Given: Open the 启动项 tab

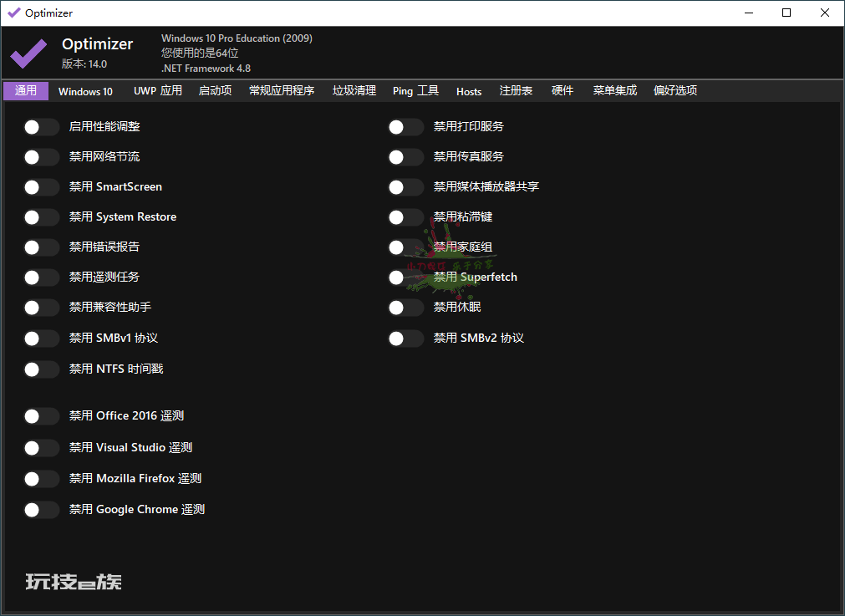Looking at the screenshot, I should point(215,90).
